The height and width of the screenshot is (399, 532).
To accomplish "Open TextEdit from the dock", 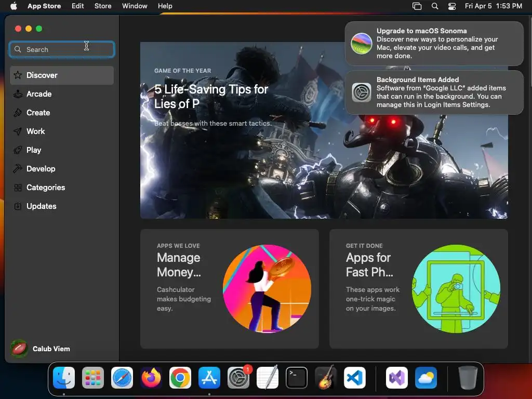I will click(x=268, y=378).
